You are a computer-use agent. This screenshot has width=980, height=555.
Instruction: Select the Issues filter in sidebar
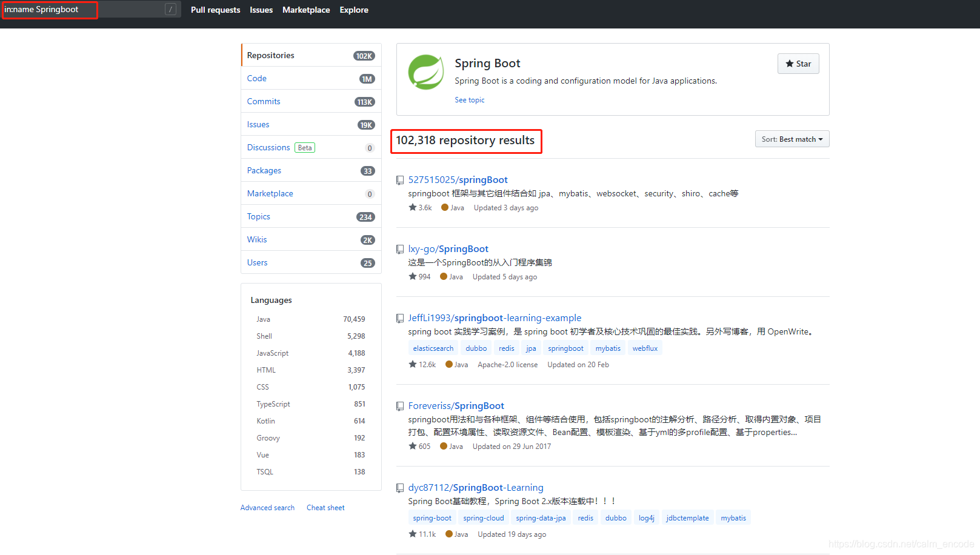coord(311,124)
